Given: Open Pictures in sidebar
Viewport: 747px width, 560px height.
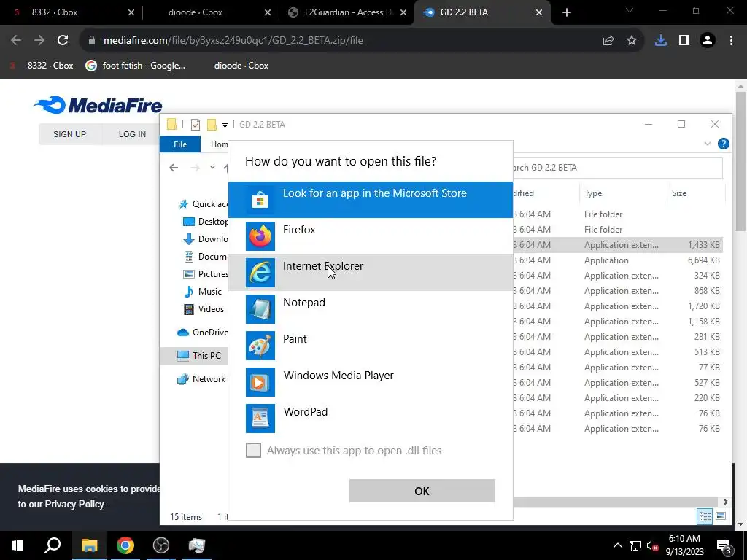Looking at the screenshot, I should coord(206,274).
